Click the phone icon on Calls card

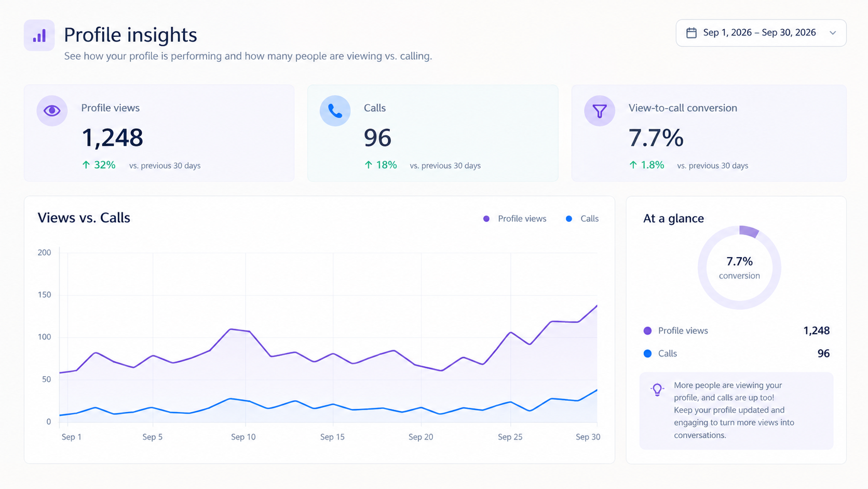click(335, 111)
